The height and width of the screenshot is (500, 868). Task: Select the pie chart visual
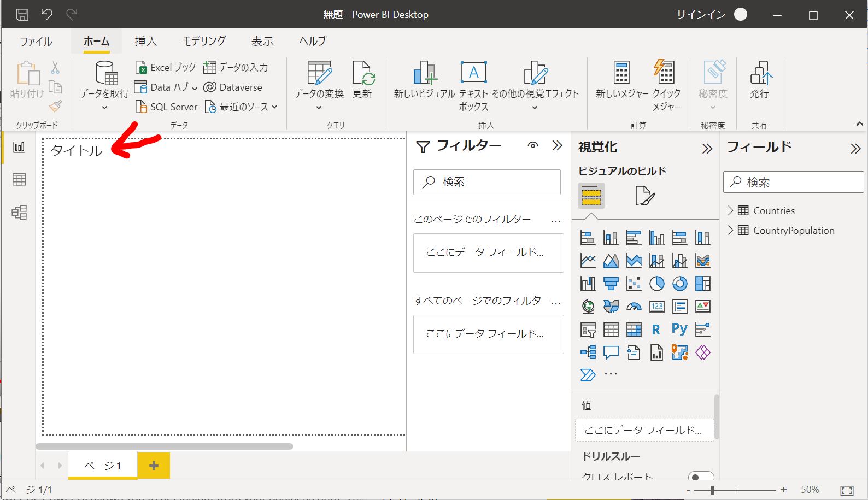pos(656,284)
